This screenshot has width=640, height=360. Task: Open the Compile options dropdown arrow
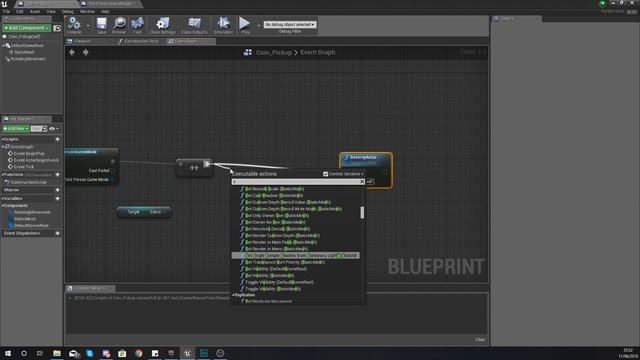(x=88, y=25)
